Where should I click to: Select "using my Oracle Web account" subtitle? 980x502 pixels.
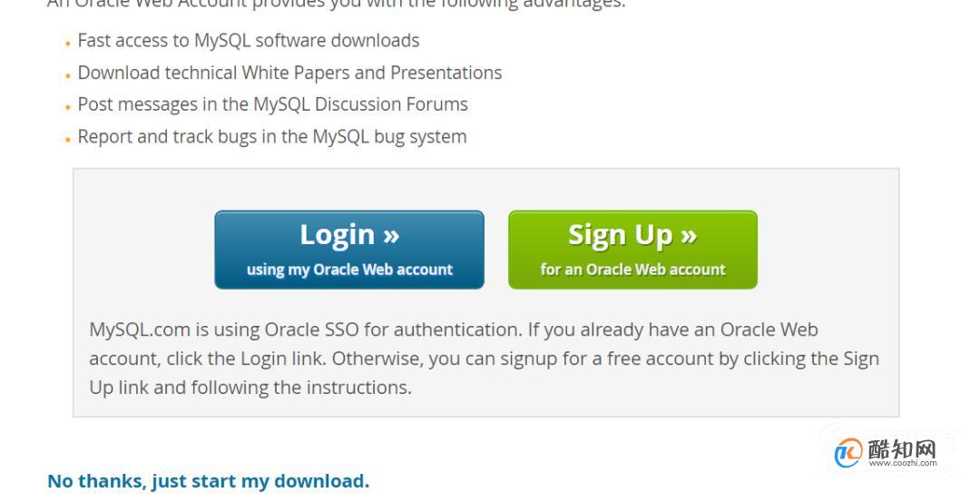click(x=349, y=270)
